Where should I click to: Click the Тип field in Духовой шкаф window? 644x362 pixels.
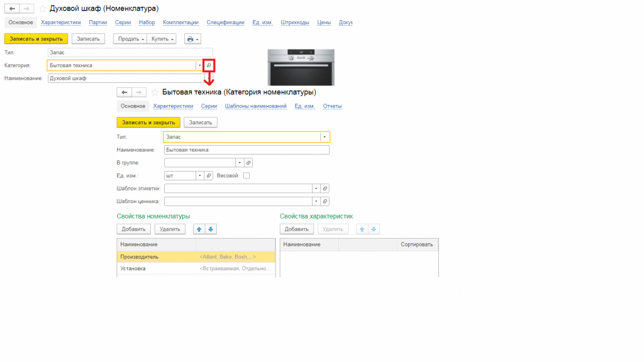click(x=130, y=53)
